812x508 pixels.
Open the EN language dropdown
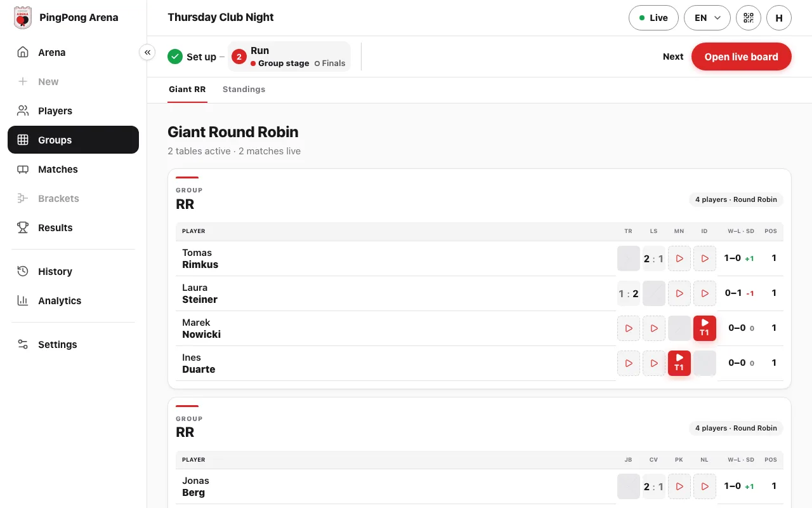(707, 18)
